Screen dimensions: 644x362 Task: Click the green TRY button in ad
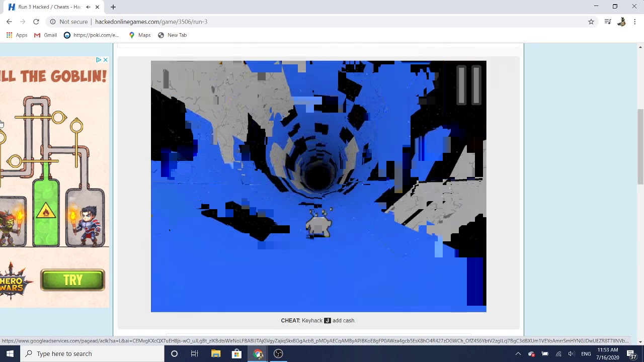[72, 280]
